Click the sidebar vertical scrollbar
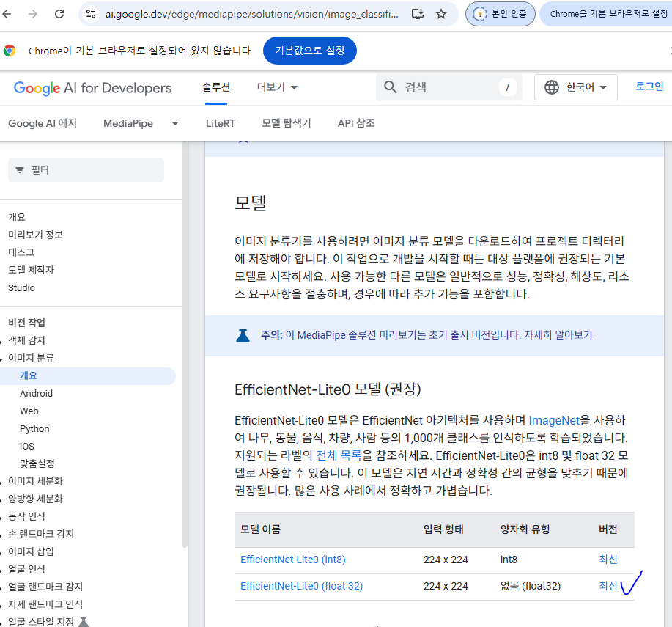Viewport: 672px width, 627px height. [185, 343]
